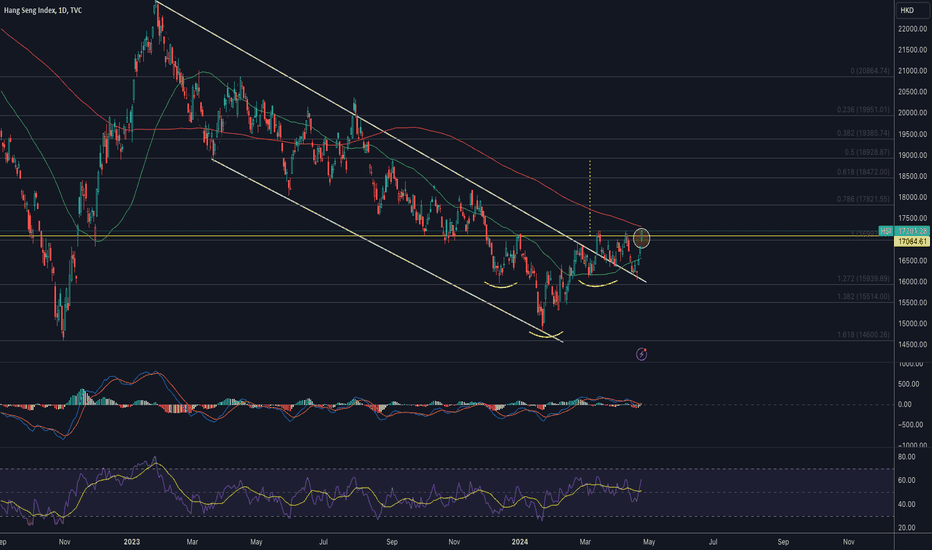This screenshot has width=932, height=550.
Task: Select the Fibonacci 0.382 (19385.74) label
Action: pos(863,133)
